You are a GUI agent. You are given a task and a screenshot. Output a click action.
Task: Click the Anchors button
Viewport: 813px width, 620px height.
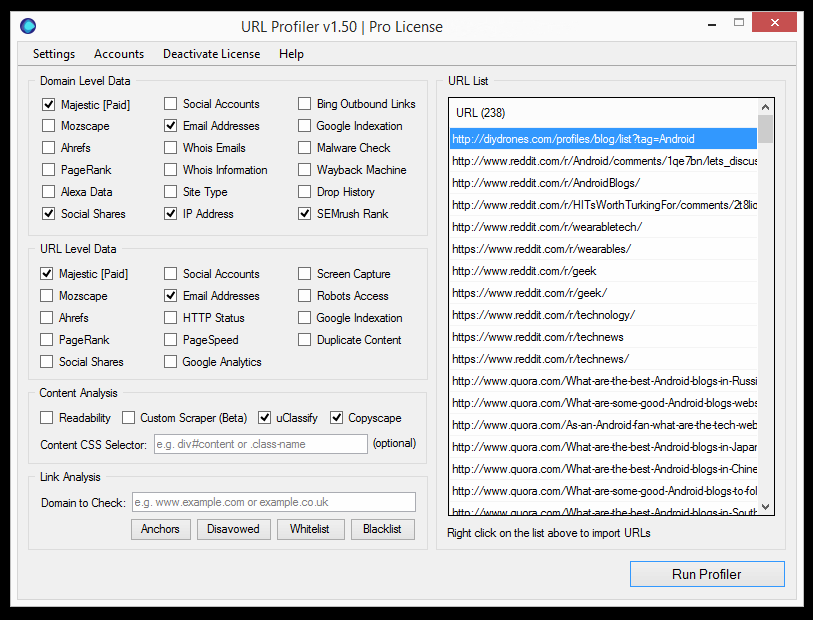point(160,529)
